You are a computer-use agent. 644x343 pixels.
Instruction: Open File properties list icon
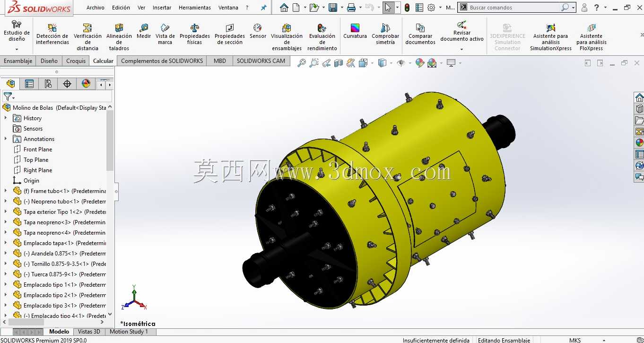tap(419, 8)
